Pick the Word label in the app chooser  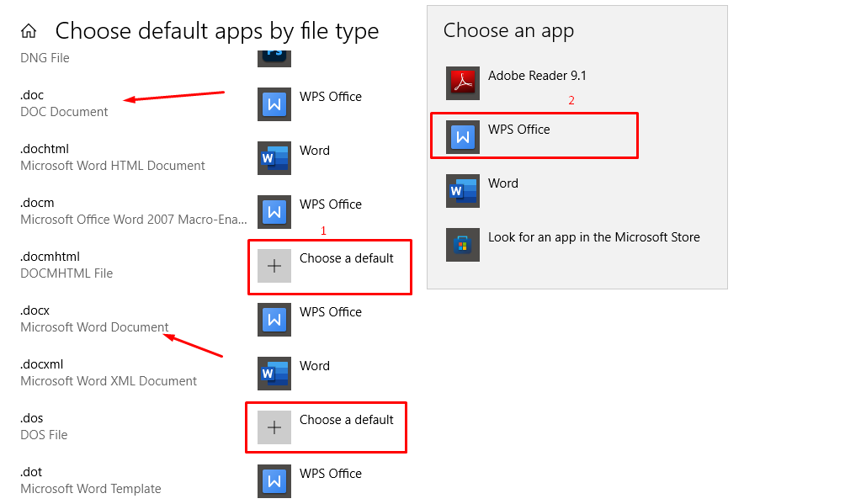pyautogui.click(x=503, y=183)
